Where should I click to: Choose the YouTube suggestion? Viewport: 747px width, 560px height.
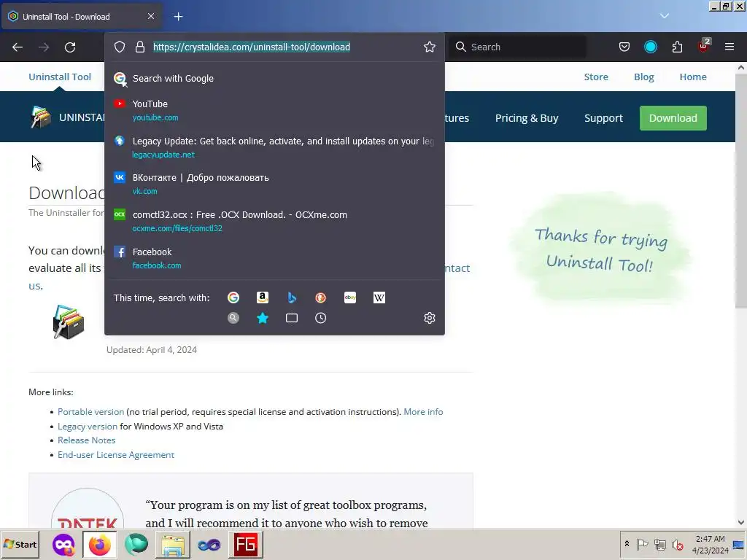[x=274, y=110]
